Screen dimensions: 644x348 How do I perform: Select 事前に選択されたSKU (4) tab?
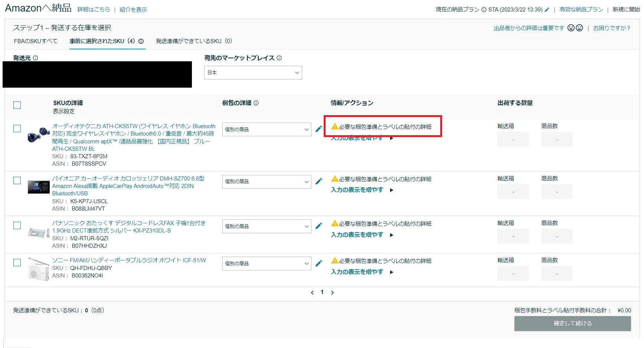[x=102, y=41]
